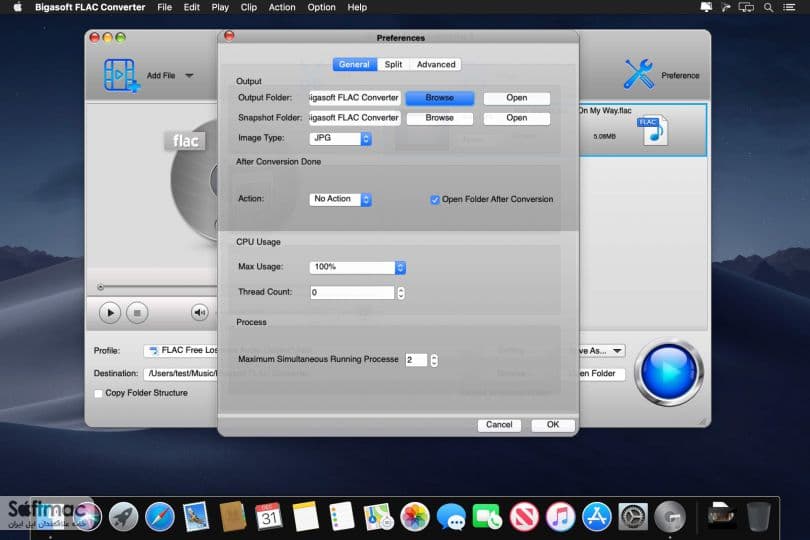The height and width of the screenshot is (540, 810).
Task: Open the Clip menu
Action: pos(248,7)
